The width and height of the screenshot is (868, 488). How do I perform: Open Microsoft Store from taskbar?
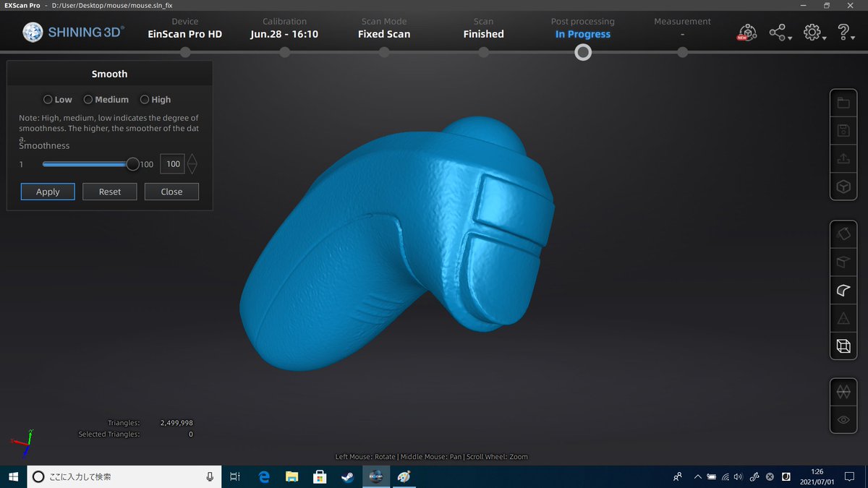319,476
